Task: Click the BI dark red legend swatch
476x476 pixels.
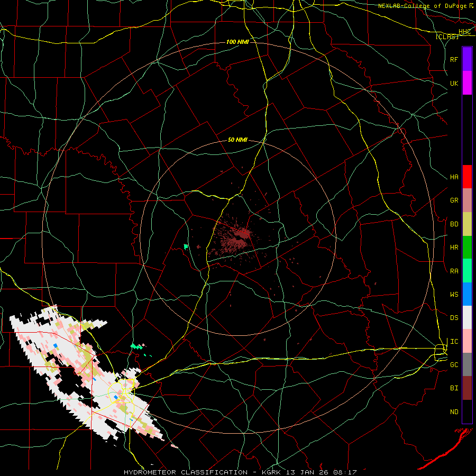Action: point(467,388)
